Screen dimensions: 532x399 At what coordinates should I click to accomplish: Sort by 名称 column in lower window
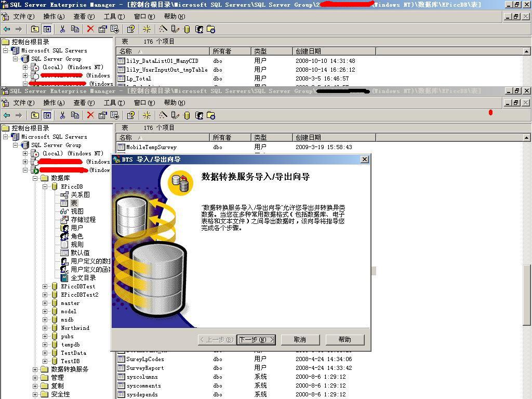tap(163, 137)
